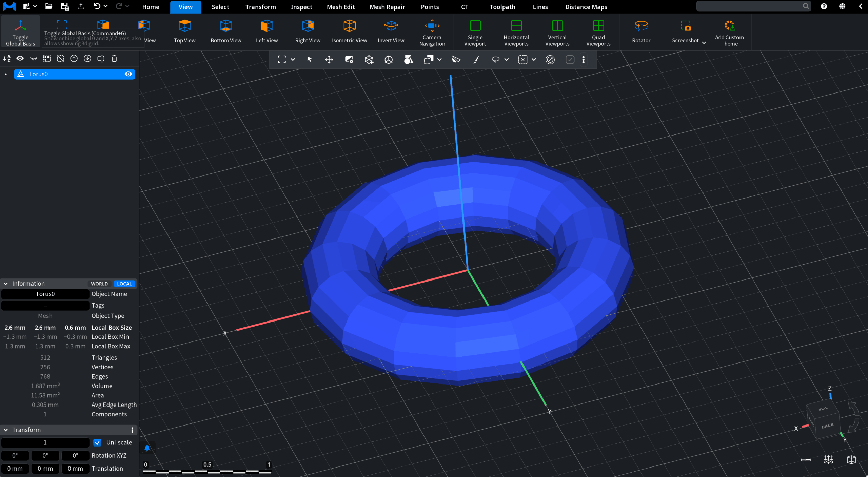
Task: Select the Invert View icon
Action: (391, 26)
